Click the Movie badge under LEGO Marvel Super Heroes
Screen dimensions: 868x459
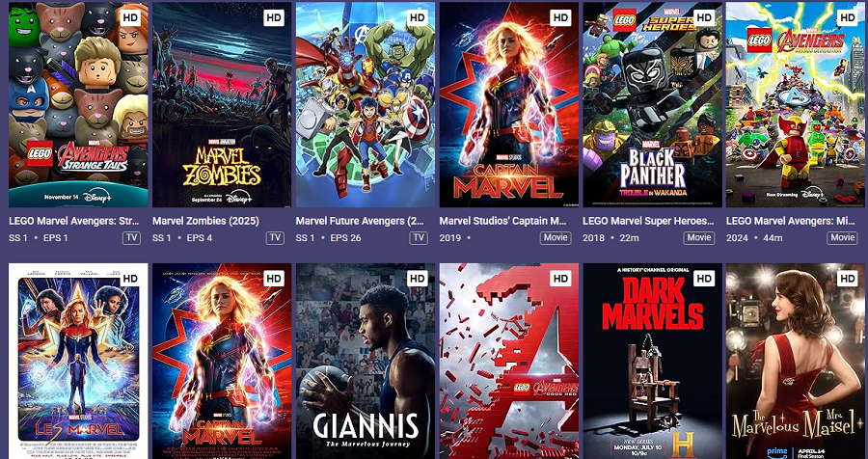point(699,238)
